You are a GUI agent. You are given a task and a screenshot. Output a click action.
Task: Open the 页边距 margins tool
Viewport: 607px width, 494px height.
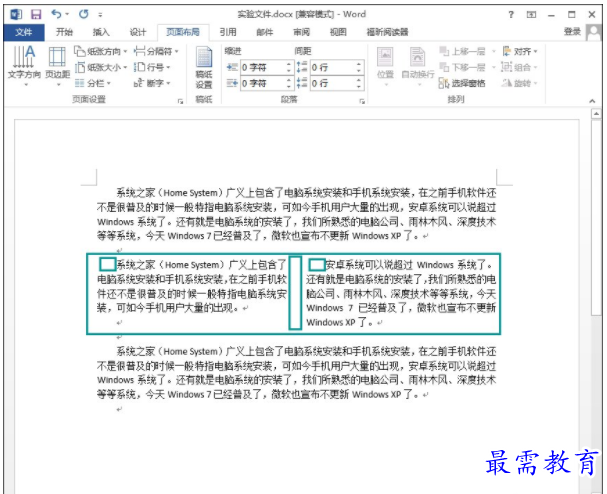tap(57, 66)
